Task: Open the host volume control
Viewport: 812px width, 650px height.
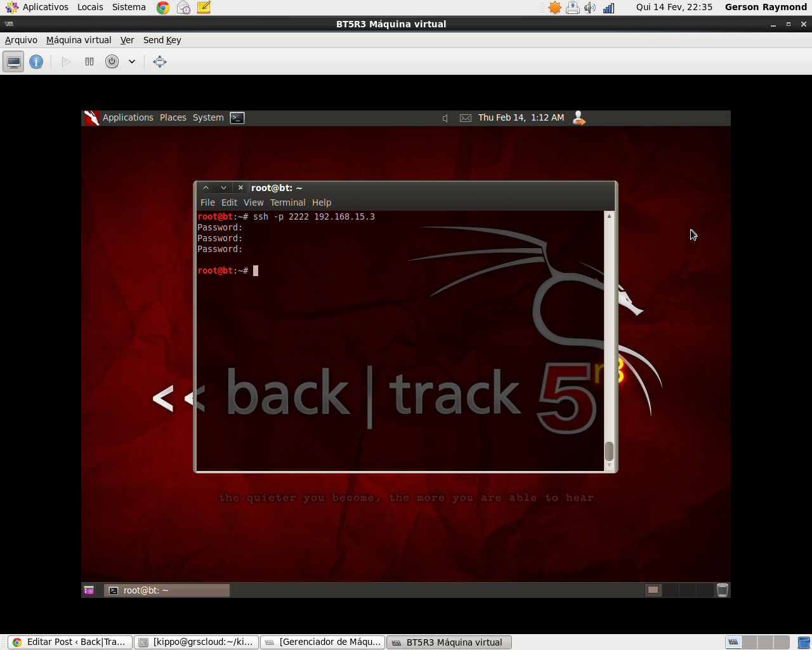Action: coord(590,8)
